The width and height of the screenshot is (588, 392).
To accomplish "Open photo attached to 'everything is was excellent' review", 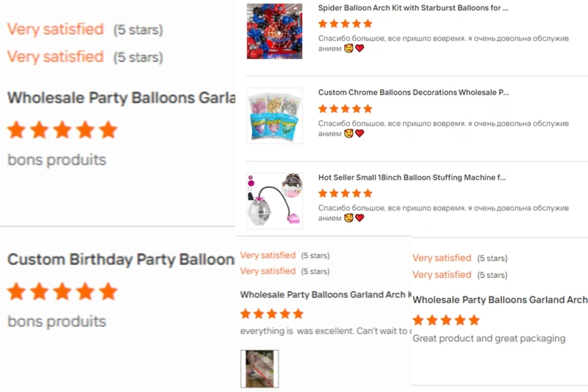I will tap(259, 368).
